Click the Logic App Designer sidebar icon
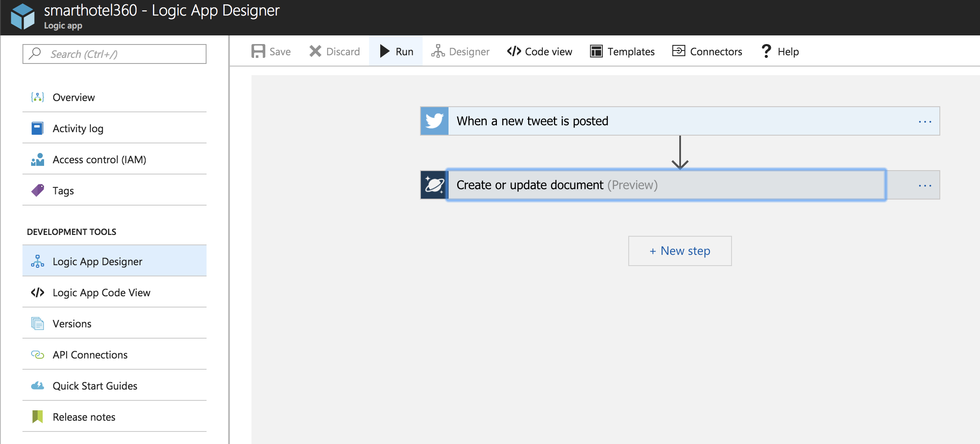980x444 pixels. pos(38,261)
